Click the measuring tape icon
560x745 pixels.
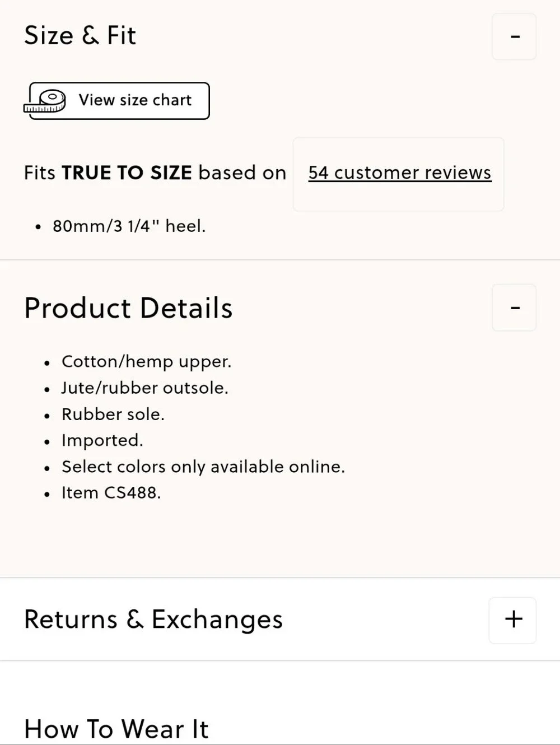[45, 101]
